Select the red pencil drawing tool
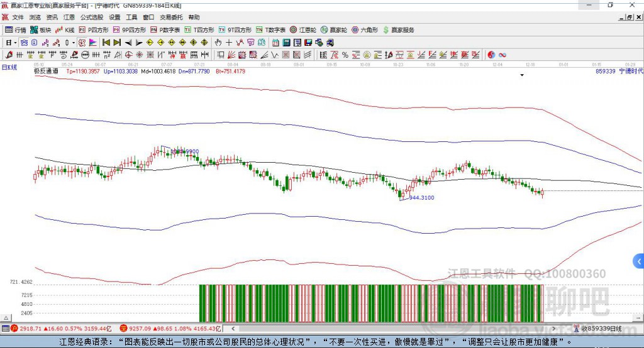Image resolution: width=644 pixels, height=348 pixels. tap(9, 55)
